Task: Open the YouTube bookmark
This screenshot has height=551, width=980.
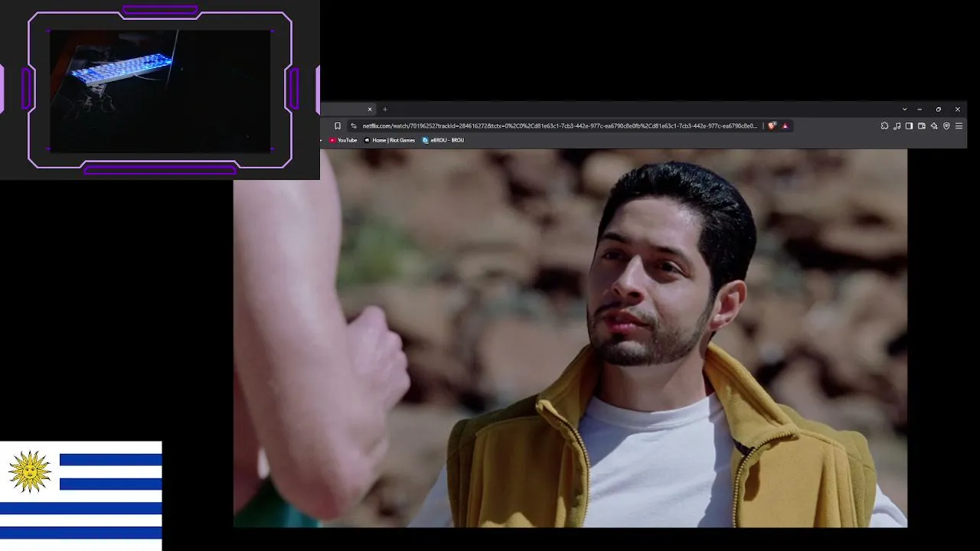Action: [x=343, y=140]
